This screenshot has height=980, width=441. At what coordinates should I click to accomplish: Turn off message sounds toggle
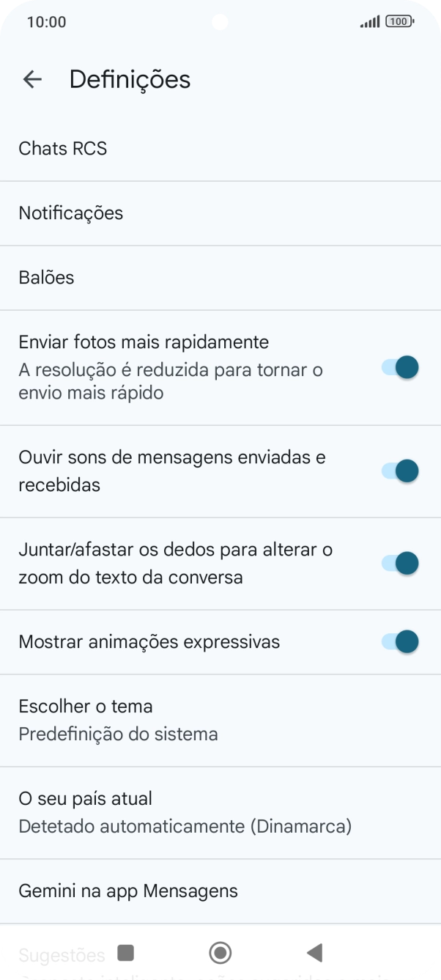(x=399, y=471)
